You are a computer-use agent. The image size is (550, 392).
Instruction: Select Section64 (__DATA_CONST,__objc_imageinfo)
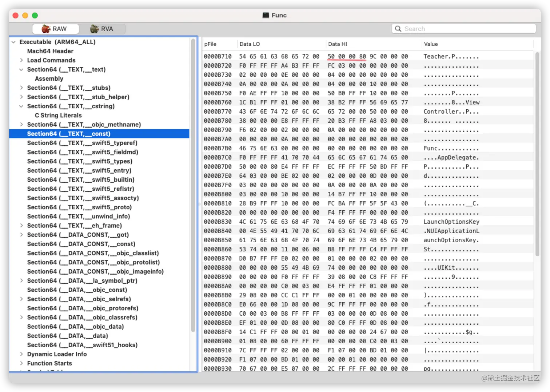(95, 271)
